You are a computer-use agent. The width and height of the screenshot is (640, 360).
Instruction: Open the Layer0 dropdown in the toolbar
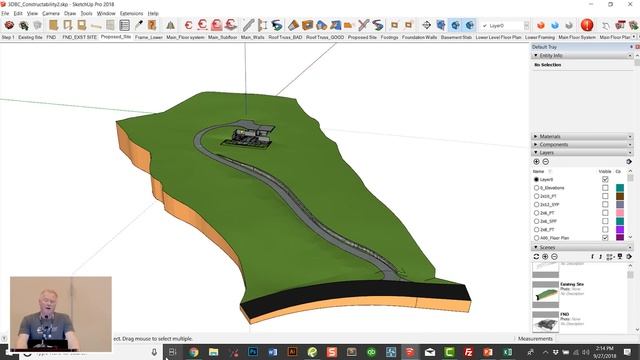coord(527,25)
